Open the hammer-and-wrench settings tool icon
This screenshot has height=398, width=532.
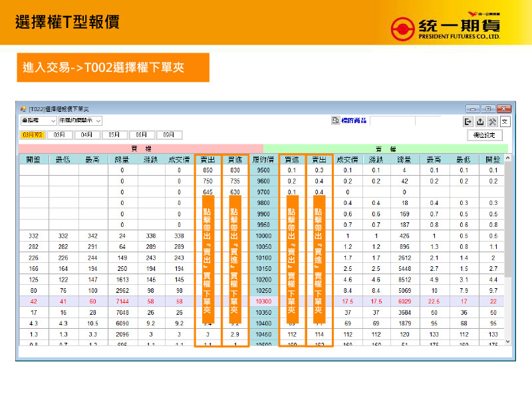pos(492,122)
